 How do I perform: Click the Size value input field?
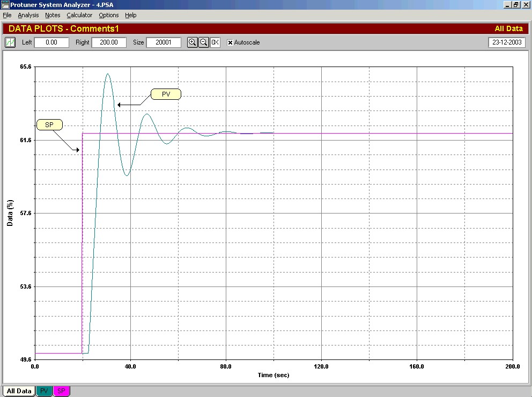click(x=164, y=42)
